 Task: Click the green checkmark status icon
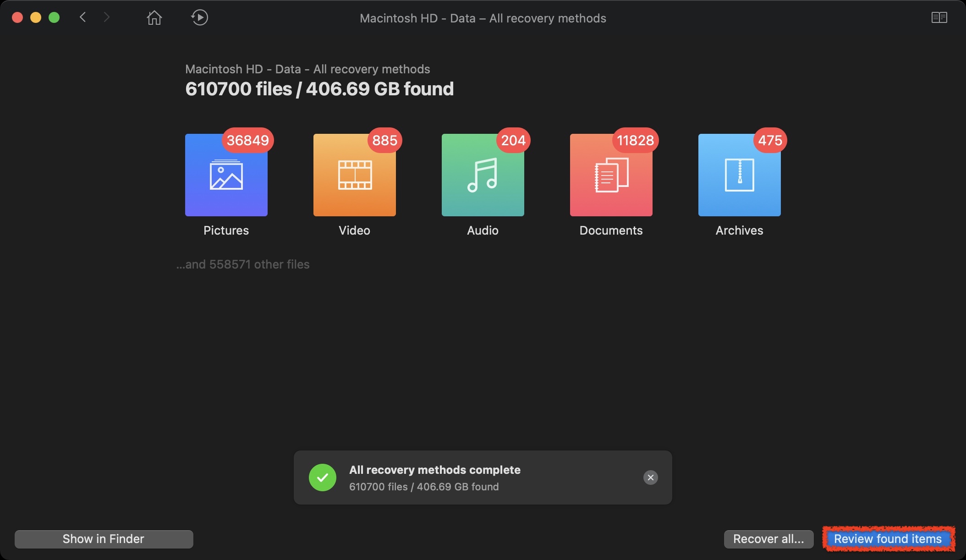pyautogui.click(x=323, y=478)
